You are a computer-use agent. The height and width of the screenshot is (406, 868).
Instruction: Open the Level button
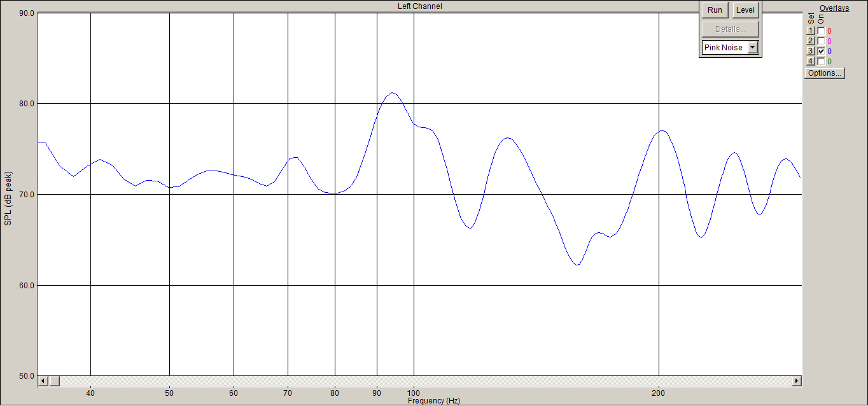click(745, 10)
